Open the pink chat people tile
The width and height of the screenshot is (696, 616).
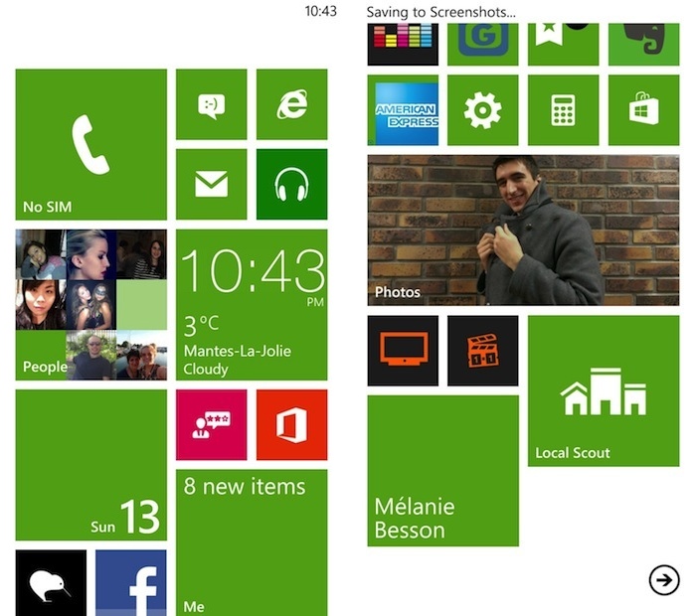[x=211, y=425]
